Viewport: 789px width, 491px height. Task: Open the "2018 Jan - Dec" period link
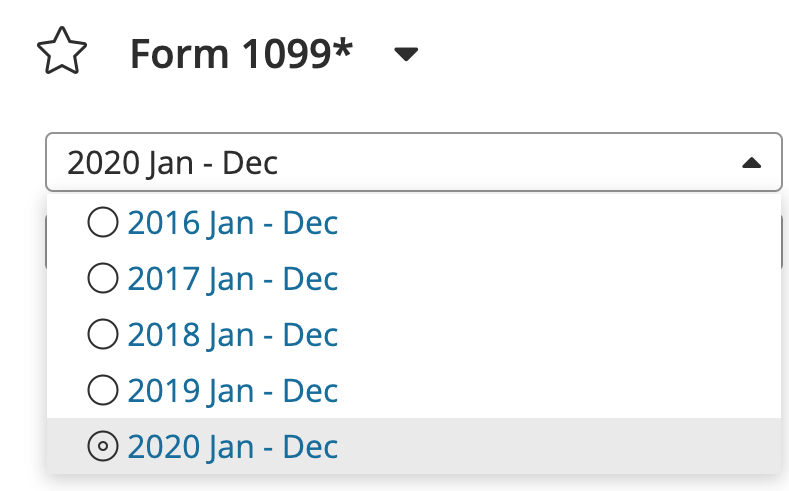coord(233,334)
